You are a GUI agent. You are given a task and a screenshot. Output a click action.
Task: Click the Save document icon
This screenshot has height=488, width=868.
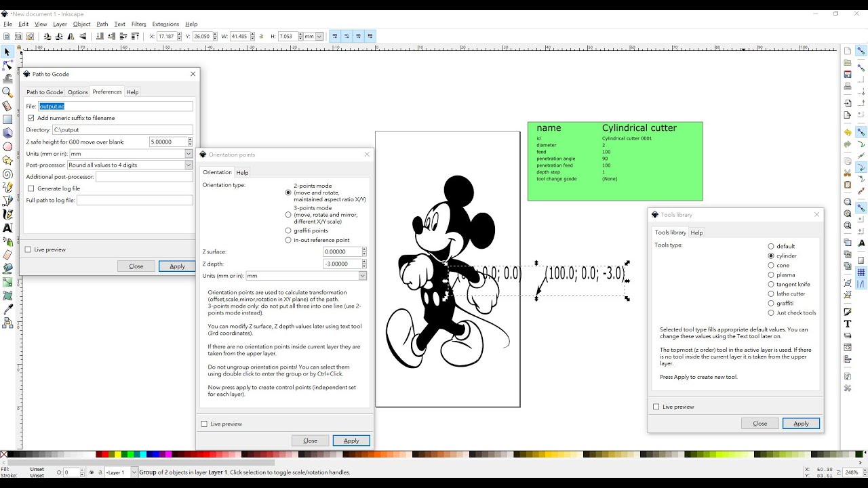[848, 75]
